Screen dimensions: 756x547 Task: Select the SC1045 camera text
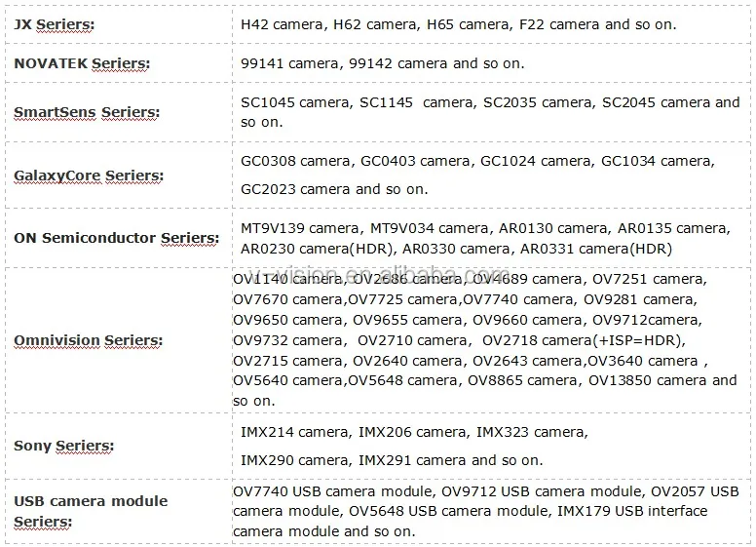point(297,102)
